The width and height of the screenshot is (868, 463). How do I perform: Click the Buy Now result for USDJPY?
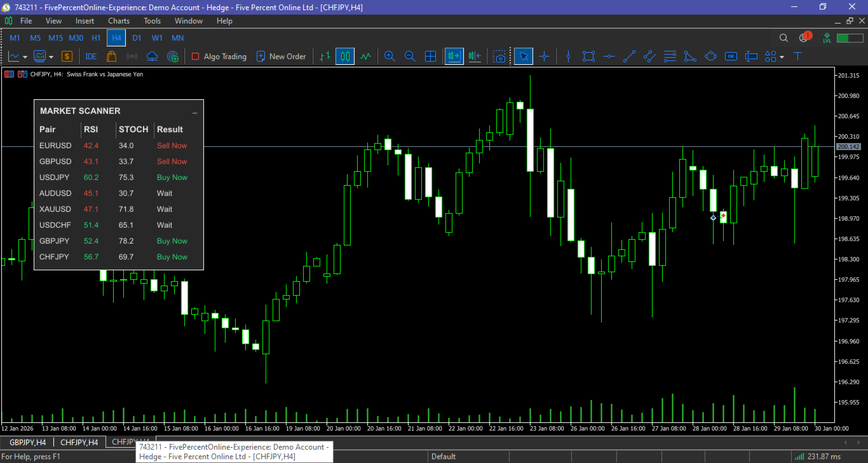tap(172, 177)
